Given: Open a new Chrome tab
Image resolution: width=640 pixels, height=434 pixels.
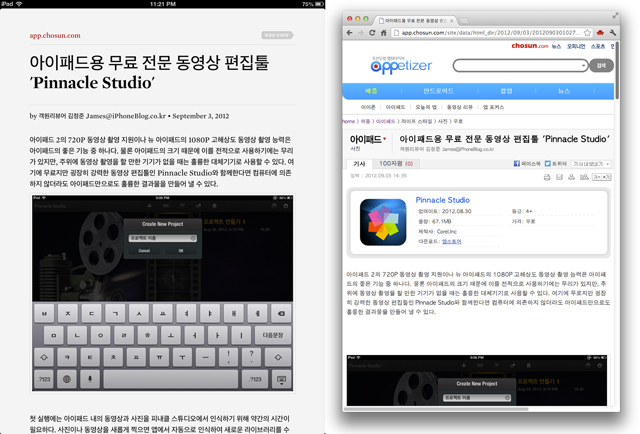Looking at the screenshot, I should click(464, 20).
